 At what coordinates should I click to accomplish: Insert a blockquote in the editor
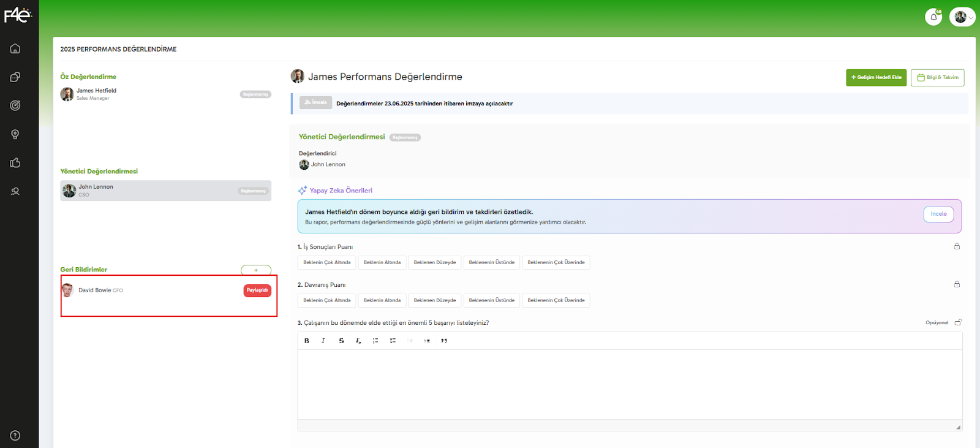coord(444,341)
